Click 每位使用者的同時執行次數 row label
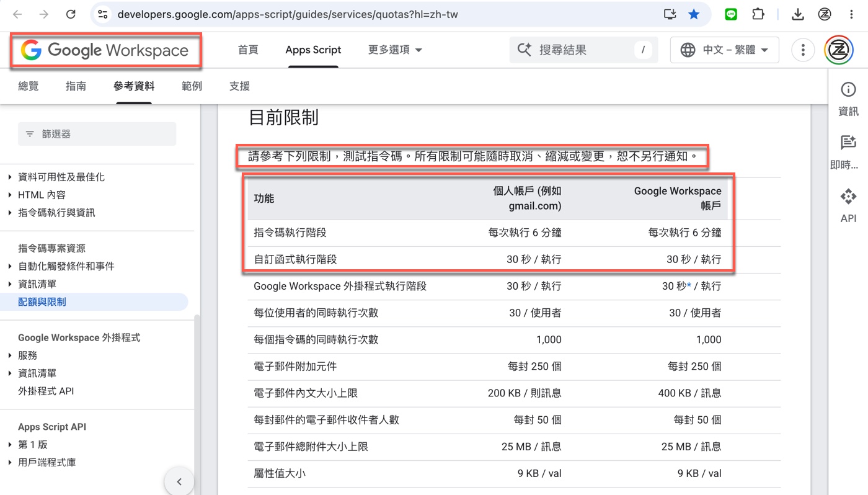 tap(316, 313)
